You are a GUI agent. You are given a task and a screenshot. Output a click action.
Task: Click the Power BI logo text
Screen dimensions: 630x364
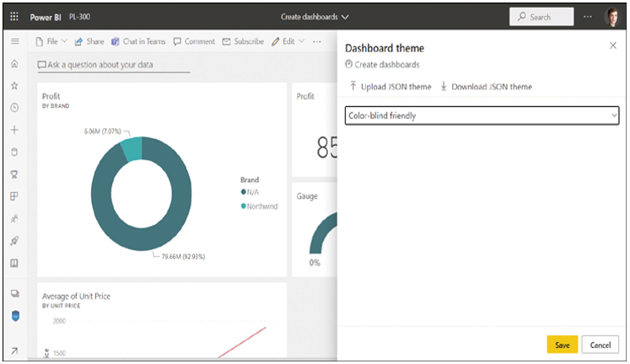click(46, 17)
